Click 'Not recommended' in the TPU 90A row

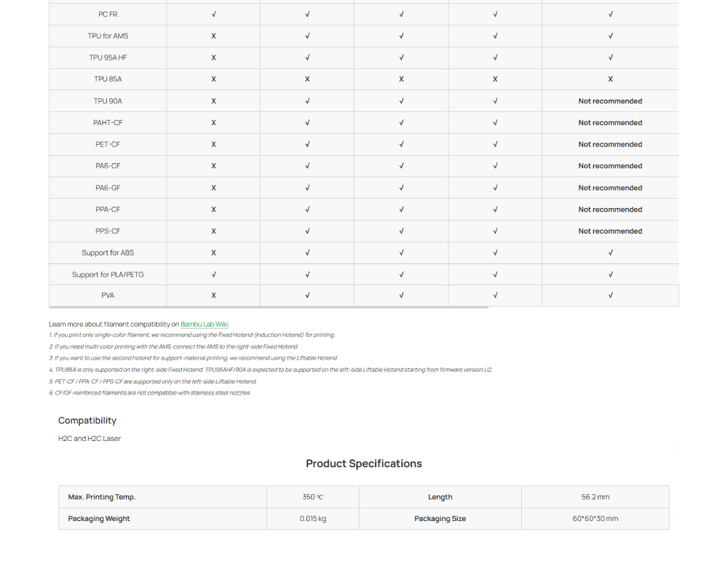610,100
